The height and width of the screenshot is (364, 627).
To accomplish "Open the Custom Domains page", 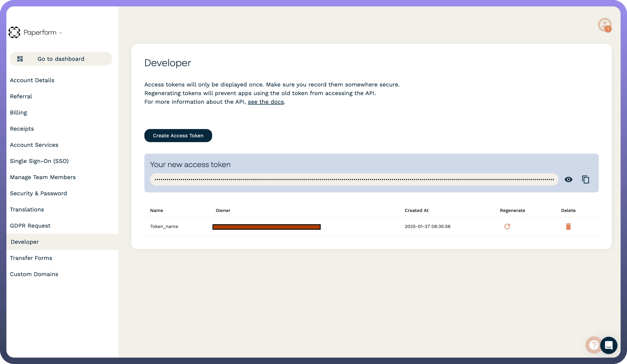I will pos(34,274).
